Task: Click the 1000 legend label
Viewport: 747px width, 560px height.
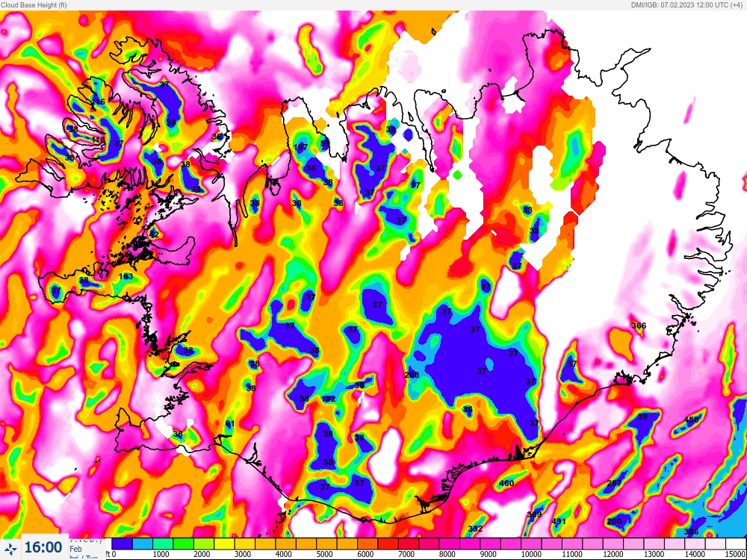Action: [161, 554]
